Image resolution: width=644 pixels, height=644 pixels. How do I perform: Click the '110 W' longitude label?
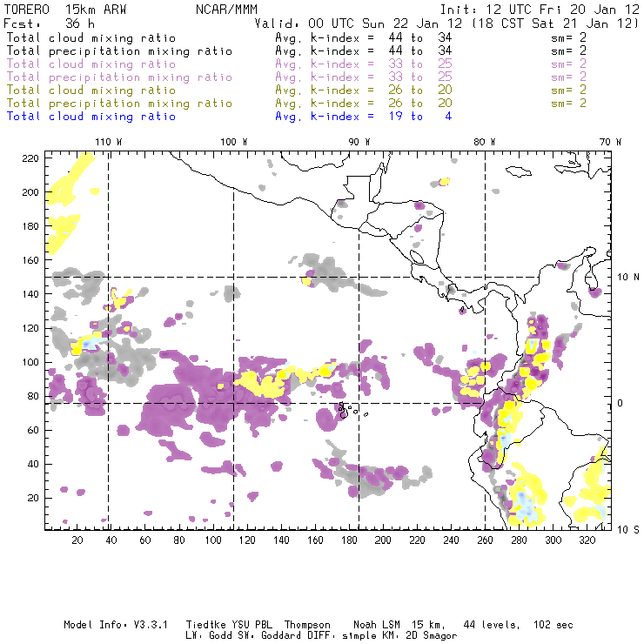click(109, 142)
